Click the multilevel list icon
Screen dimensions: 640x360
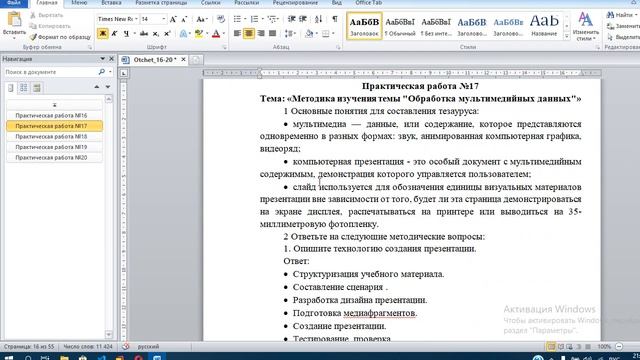click(x=272, y=19)
